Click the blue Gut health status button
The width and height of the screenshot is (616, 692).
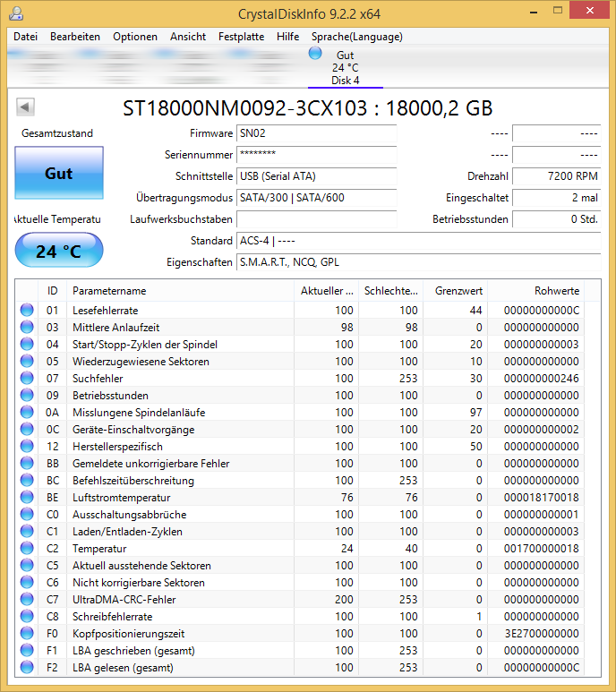pyautogui.click(x=59, y=173)
